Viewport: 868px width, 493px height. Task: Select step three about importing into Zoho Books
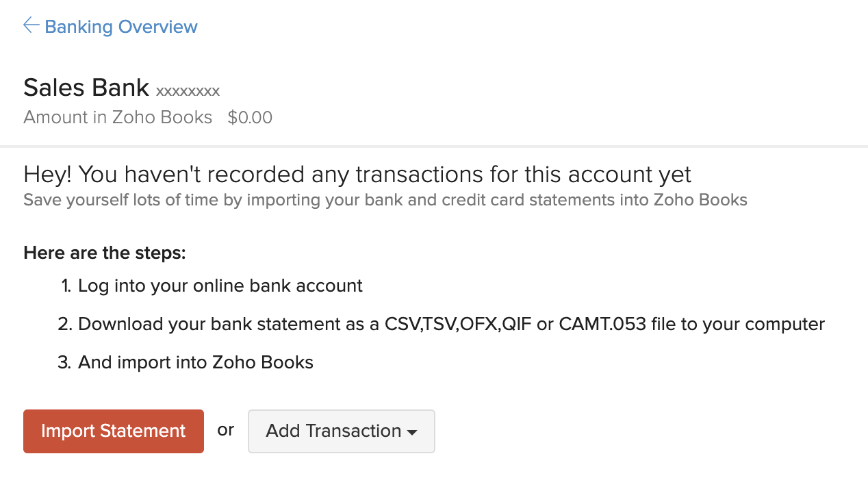[x=196, y=362]
